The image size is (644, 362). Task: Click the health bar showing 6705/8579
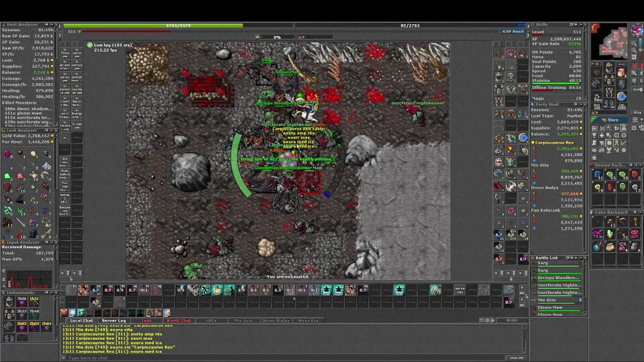[179, 25]
